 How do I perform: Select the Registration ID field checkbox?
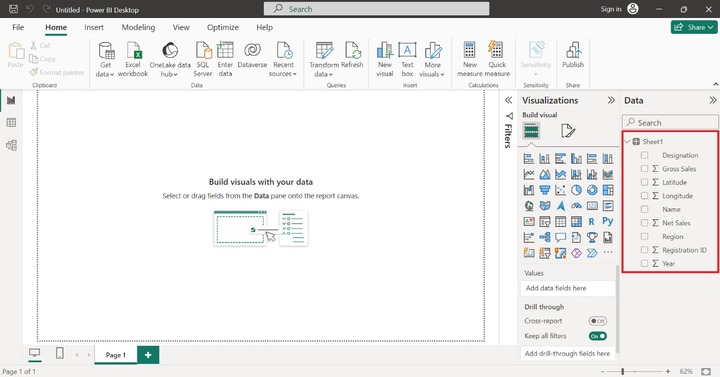click(644, 250)
